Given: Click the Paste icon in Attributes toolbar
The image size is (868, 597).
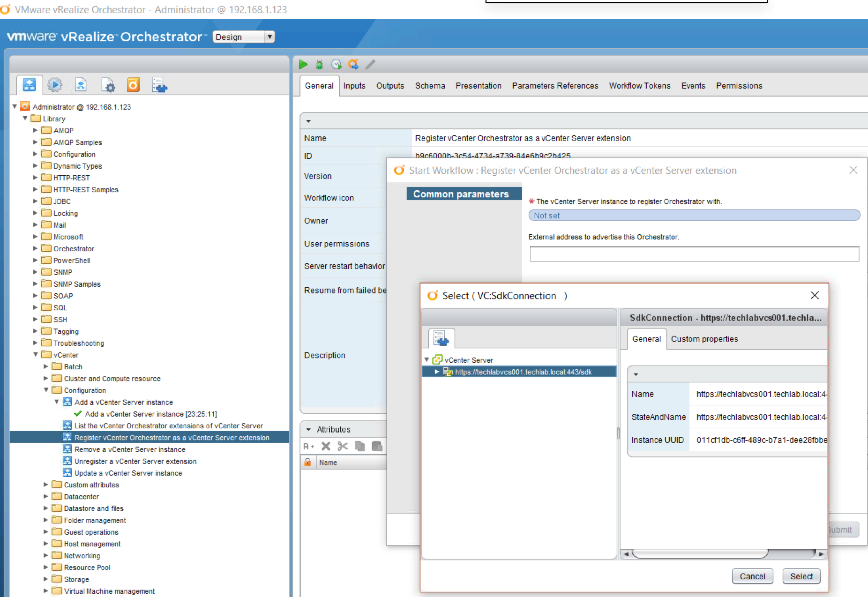Looking at the screenshot, I should pos(377,446).
